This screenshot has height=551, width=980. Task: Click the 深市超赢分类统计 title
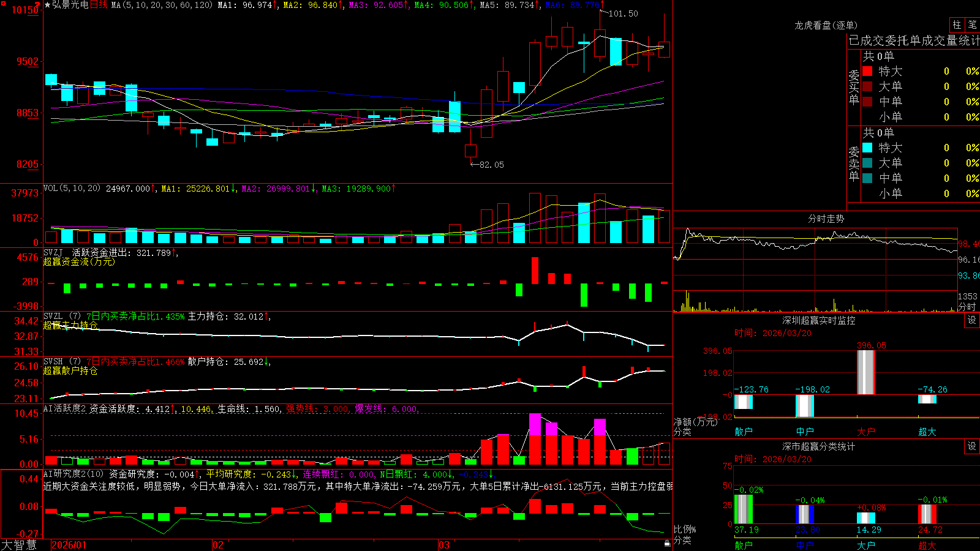818,446
